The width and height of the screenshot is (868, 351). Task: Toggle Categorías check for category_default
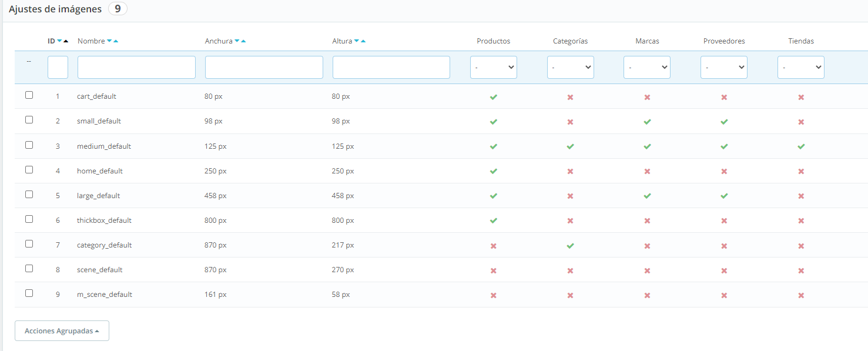coord(570,246)
